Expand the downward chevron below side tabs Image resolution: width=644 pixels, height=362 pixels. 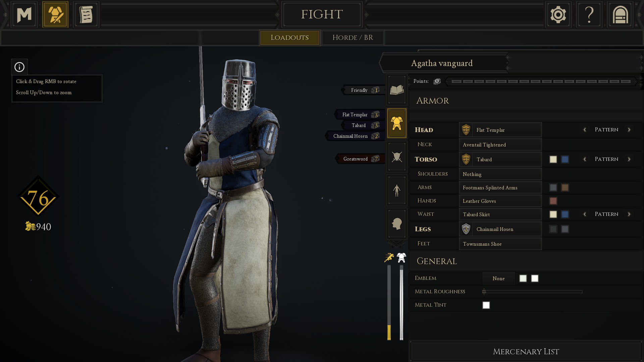(x=396, y=244)
